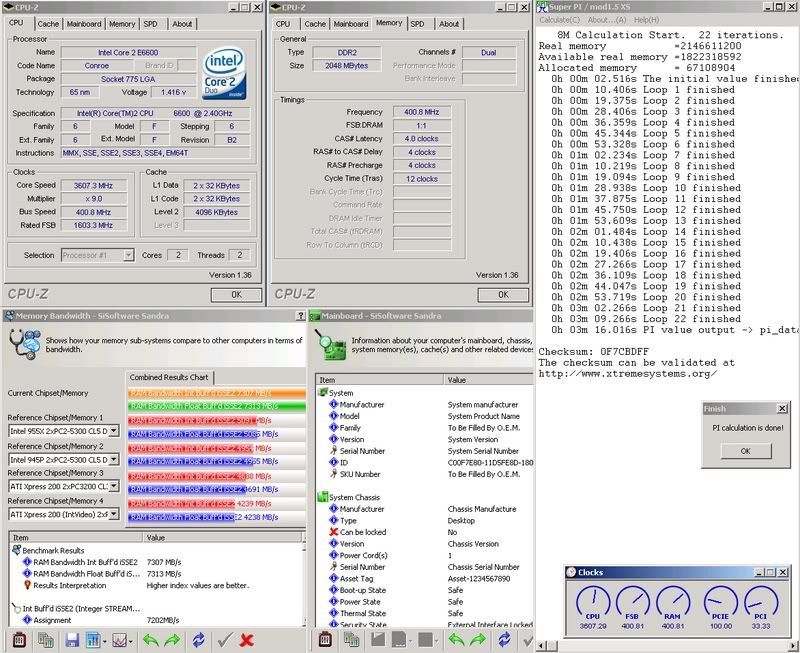
Task: Click the Core Speed value 3607.3 MHz
Action: pos(94,186)
